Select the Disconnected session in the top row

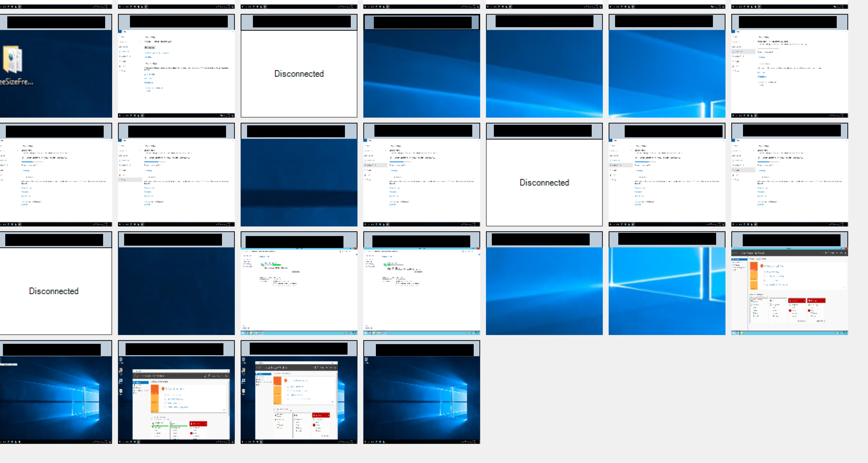299,74
